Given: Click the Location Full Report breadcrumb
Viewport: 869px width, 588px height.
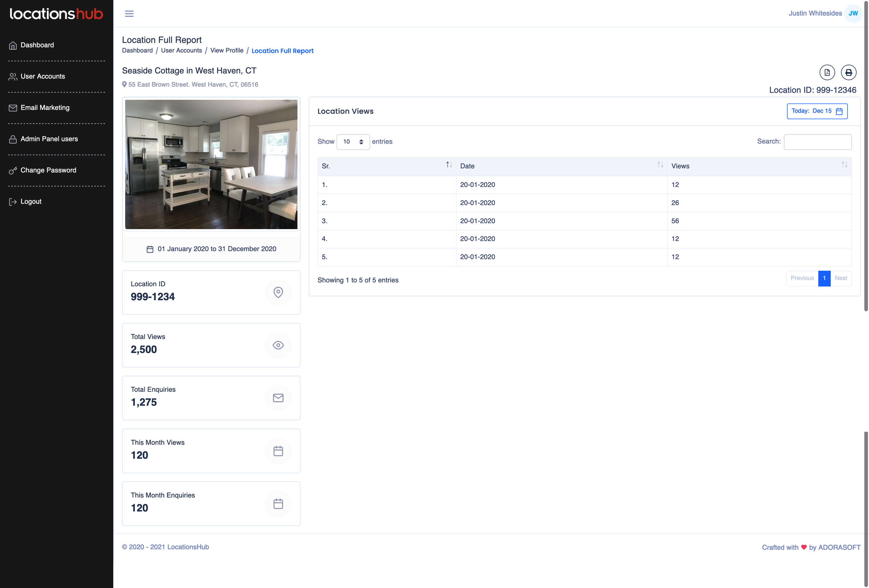Looking at the screenshot, I should point(282,51).
